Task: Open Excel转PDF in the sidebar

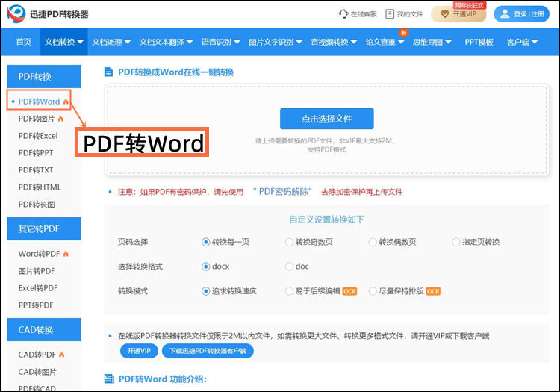Action: [x=38, y=288]
